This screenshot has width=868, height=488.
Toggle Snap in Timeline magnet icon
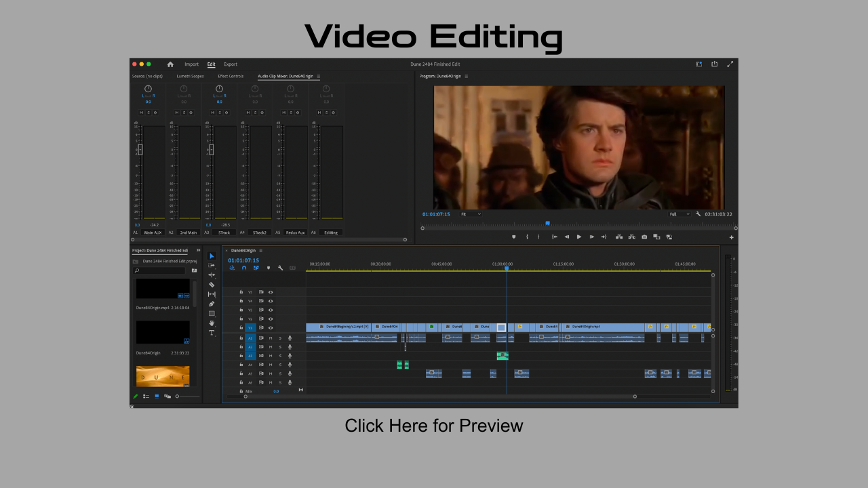(244, 268)
